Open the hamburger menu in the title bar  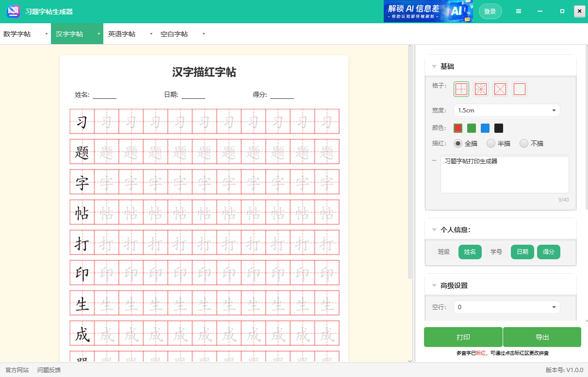coord(519,11)
